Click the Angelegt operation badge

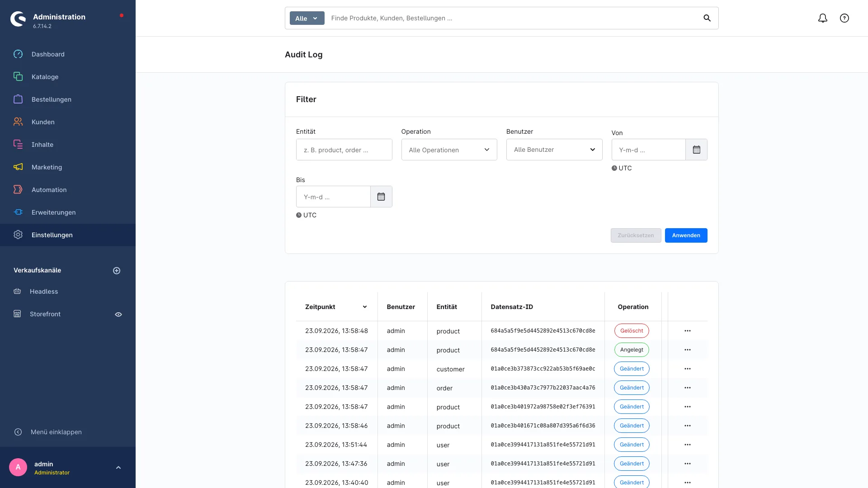(632, 350)
